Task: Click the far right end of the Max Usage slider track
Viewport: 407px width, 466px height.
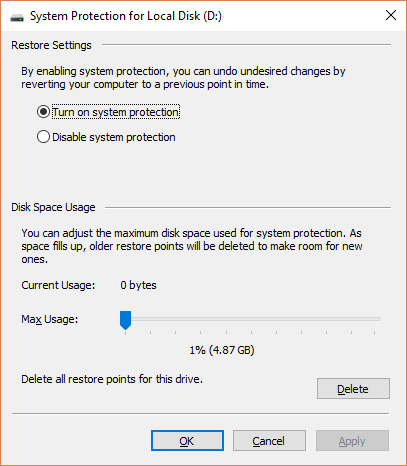Action: tap(377, 319)
